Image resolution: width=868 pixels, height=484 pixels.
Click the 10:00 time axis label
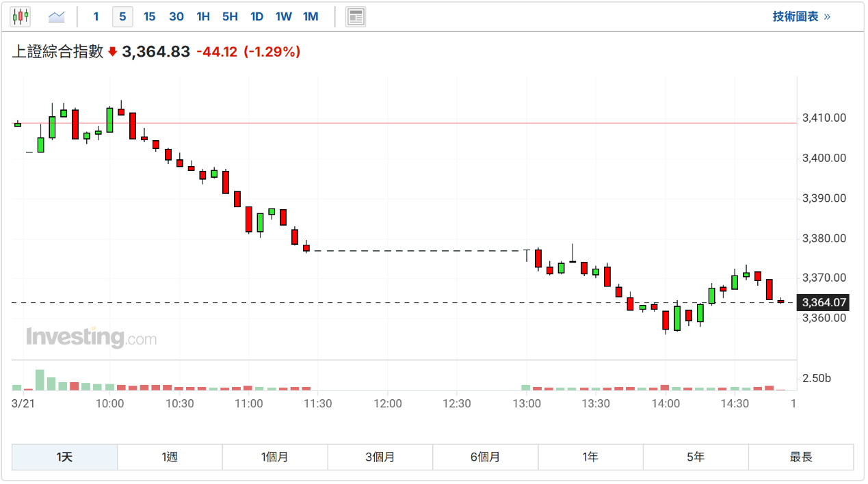click(x=110, y=403)
